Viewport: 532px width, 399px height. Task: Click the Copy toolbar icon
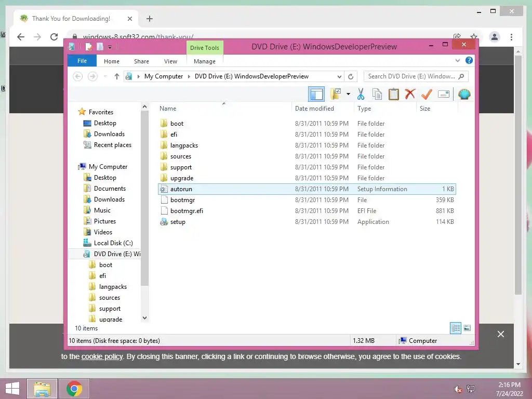[x=377, y=94]
